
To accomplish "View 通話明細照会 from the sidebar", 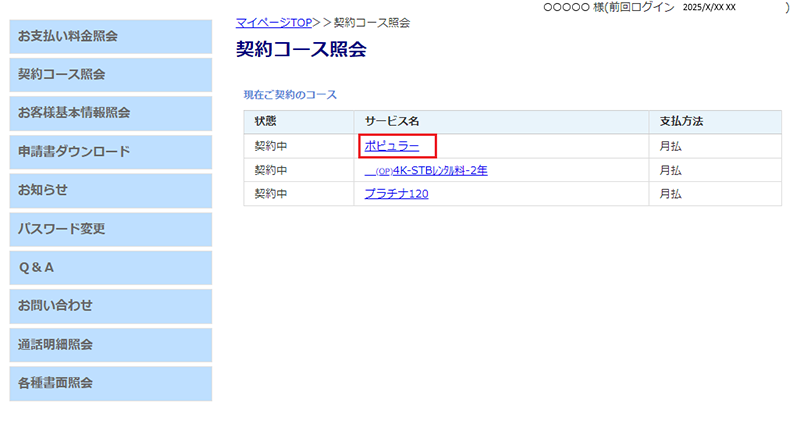I will [x=110, y=345].
